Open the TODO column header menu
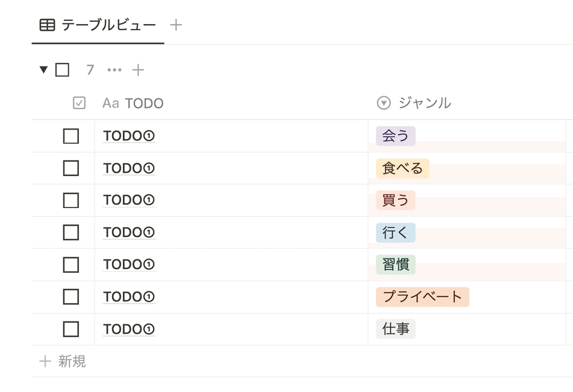Image resolution: width=573 pixels, height=392 pixels. click(144, 103)
